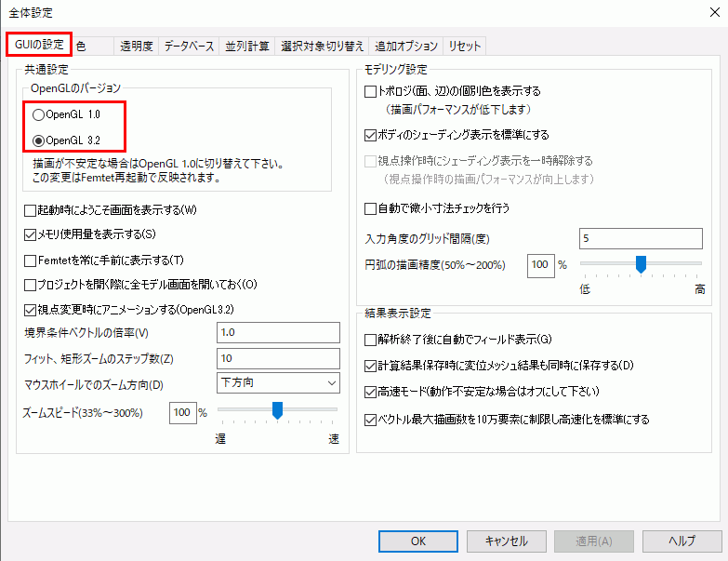728x561 pixels.
Task: Enable トポロジの個別色を表示する checkbox
Action: click(x=371, y=91)
